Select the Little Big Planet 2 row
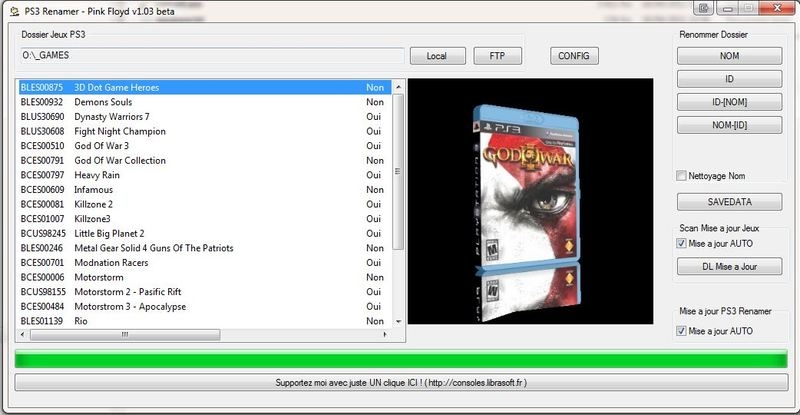800x415 pixels. point(205,233)
